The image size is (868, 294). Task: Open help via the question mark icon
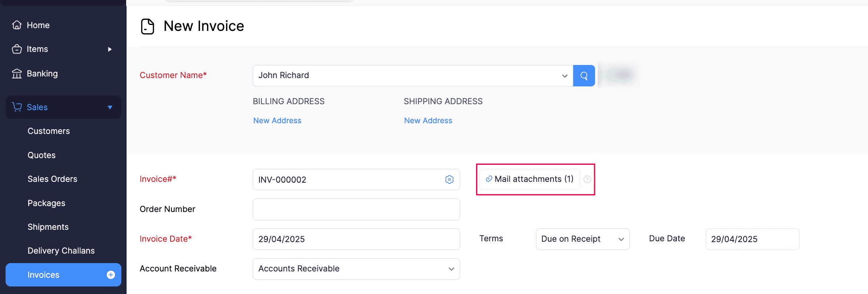click(587, 179)
